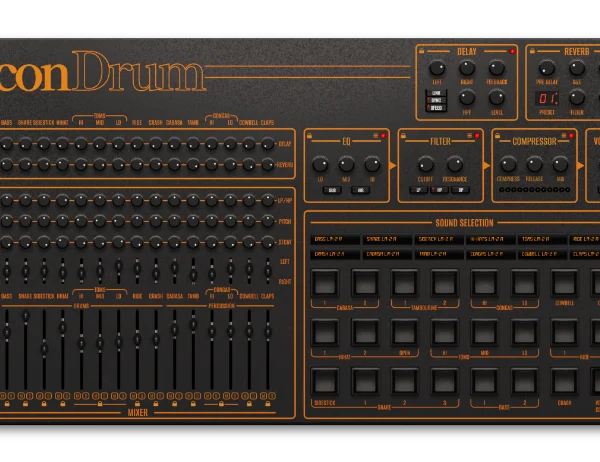Trigger the Cabasa 1 pad
Screen dimensions: 600x462
(325, 283)
